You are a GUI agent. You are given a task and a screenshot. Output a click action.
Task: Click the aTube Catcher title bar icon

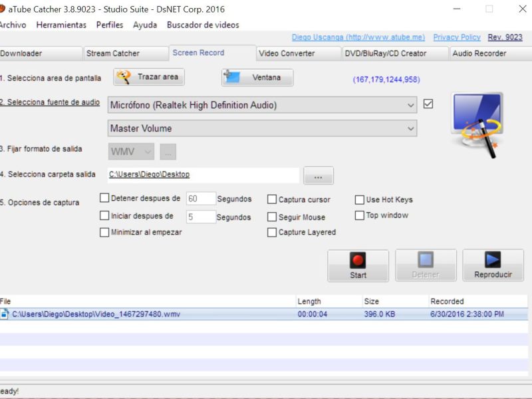click(x=2, y=9)
